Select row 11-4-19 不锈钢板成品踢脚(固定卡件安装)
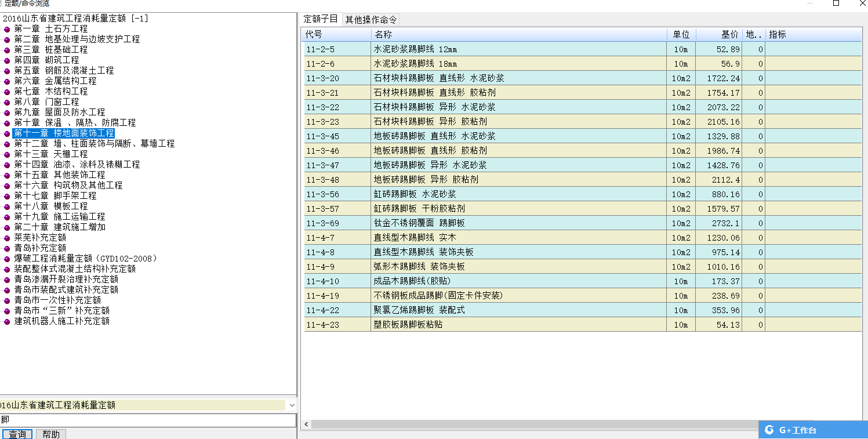This screenshot has width=868, height=439. point(583,296)
